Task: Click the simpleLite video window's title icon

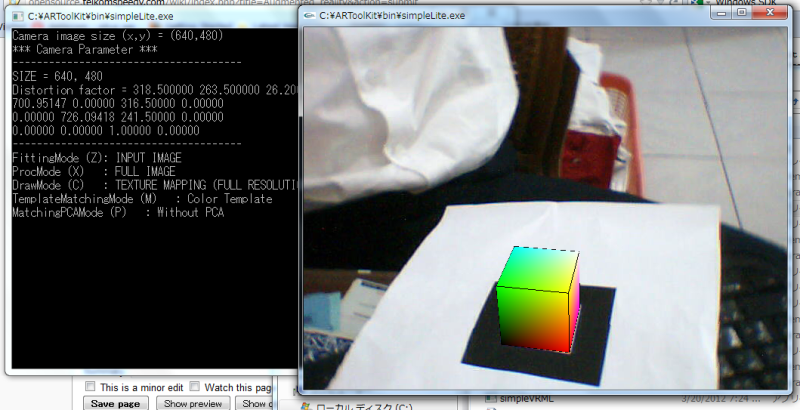Action: (310, 16)
